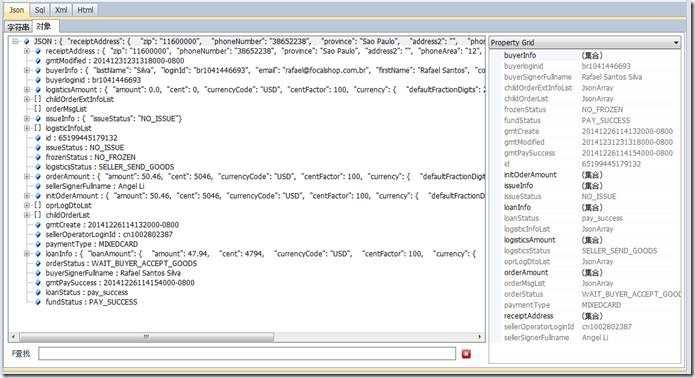Screen dimensions: 695x378
Task: Click the search input field
Action: click(247, 354)
